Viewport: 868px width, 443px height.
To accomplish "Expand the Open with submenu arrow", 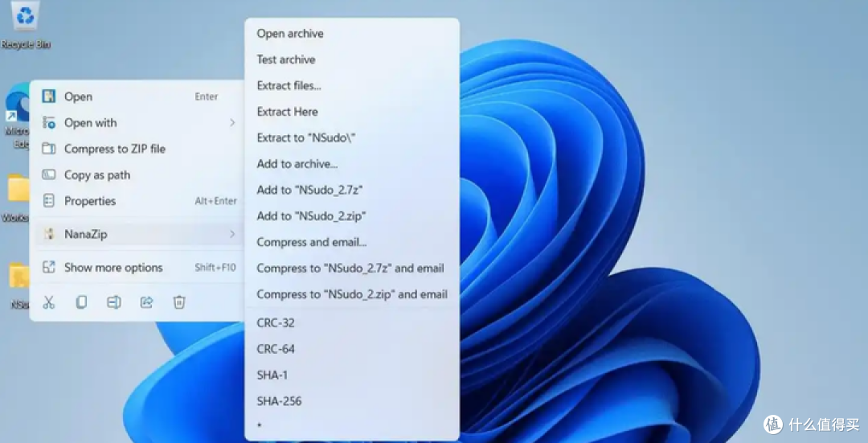I will point(232,122).
